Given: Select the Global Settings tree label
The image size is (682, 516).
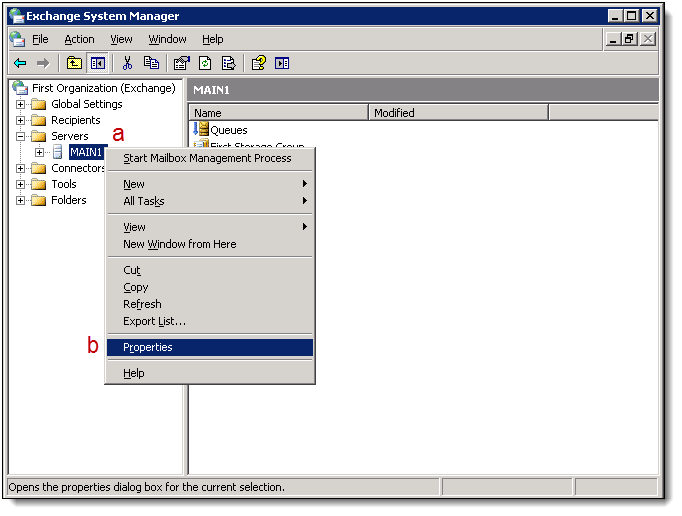Looking at the screenshot, I should tap(87, 104).
